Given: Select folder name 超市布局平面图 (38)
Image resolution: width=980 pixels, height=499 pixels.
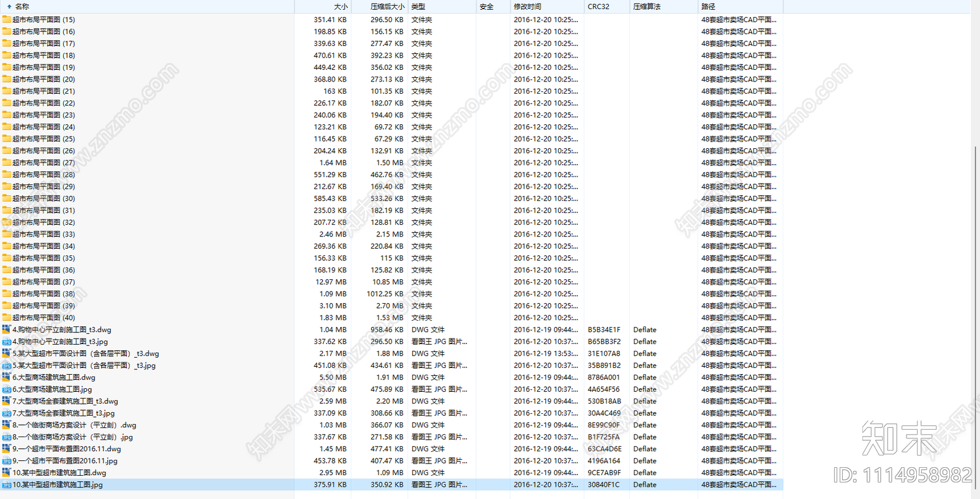Looking at the screenshot, I should click(43, 294).
